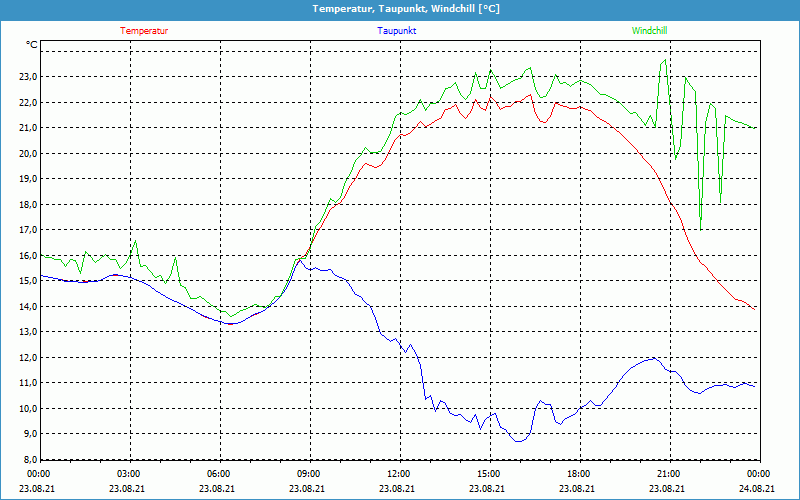Click the 23,0 y-axis value
The image size is (800, 500).
click(29, 77)
